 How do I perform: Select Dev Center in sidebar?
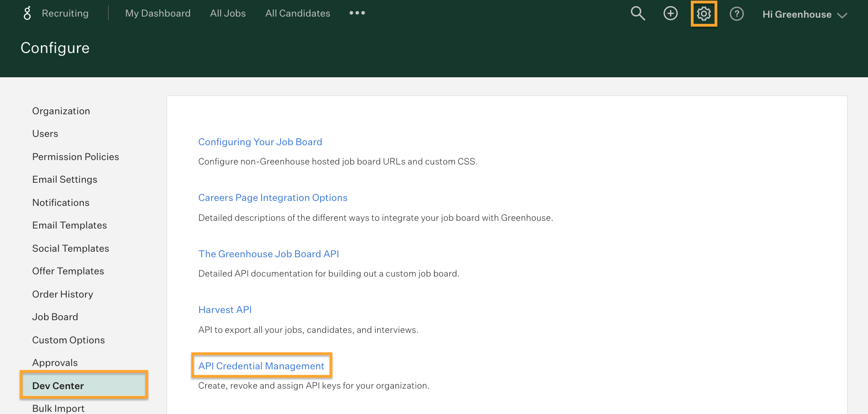click(84, 385)
